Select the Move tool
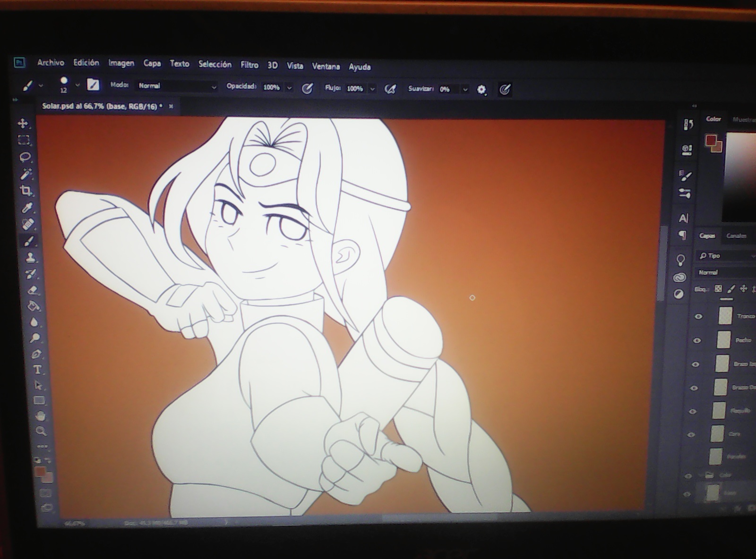The width and height of the screenshot is (756, 559). [23, 124]
